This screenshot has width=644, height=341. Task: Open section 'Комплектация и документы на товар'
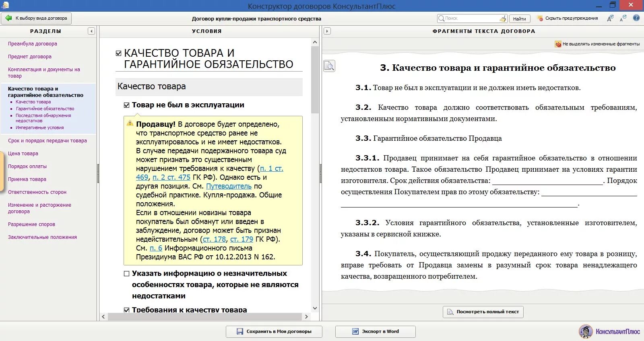(x=44, y=73)
